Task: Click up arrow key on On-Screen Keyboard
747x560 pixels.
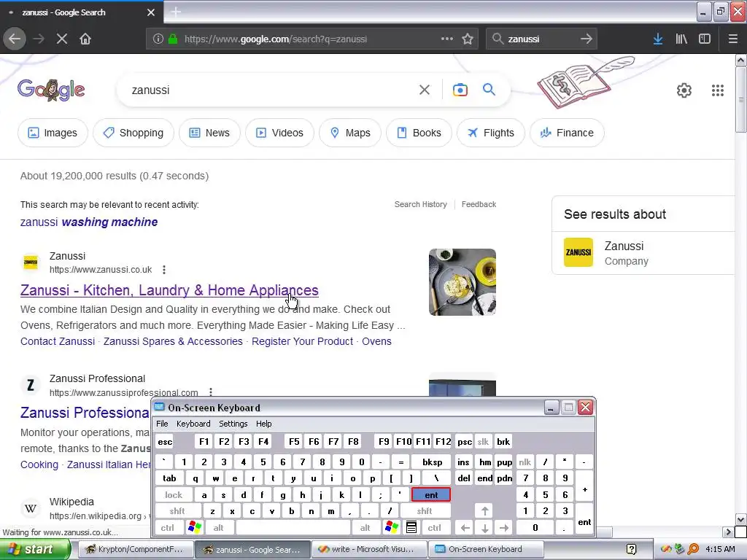Action: (484, 511)
